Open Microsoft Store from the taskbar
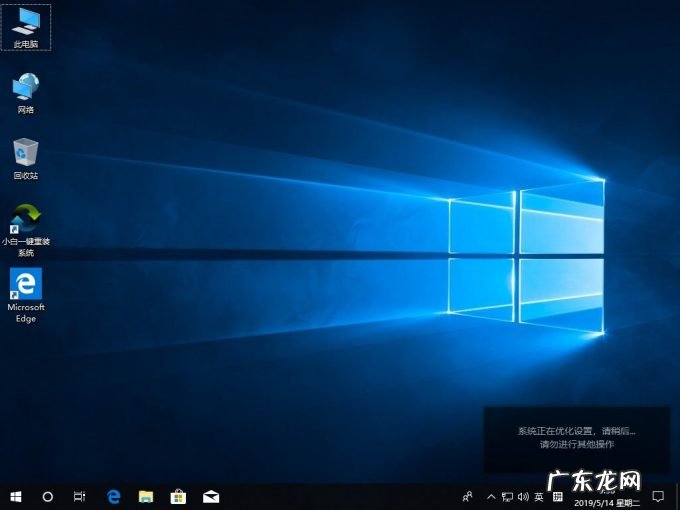The image size is (680, 510). [x=178, y=496]
